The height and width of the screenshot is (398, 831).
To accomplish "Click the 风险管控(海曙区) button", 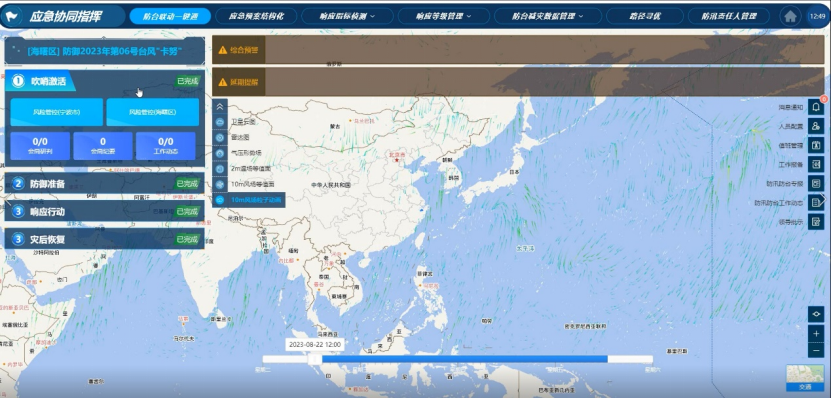I will (153, 112).
